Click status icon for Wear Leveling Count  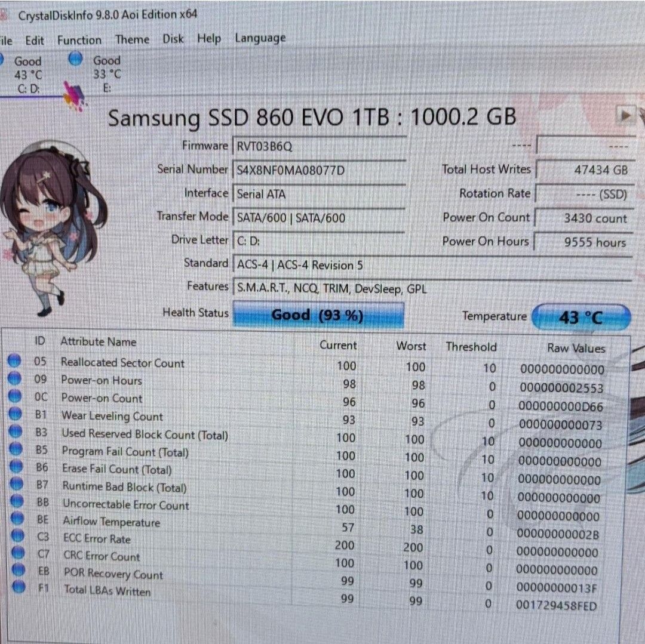[x=15, y=413]
